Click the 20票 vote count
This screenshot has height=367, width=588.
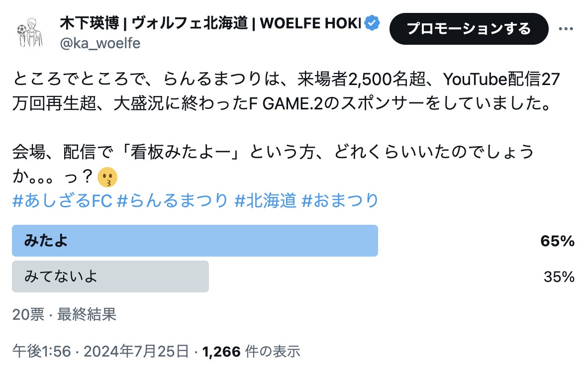pos(28,314)
